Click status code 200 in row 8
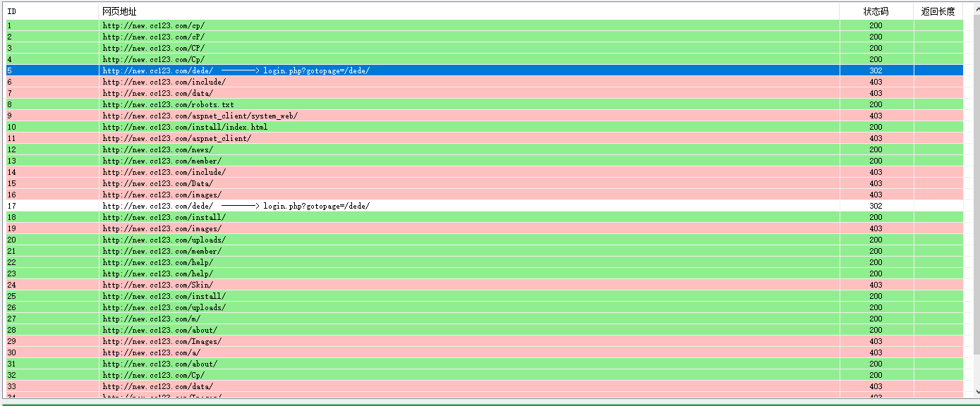Image resolution: width=980 pixels, height=406 pixels. point(876,104)
